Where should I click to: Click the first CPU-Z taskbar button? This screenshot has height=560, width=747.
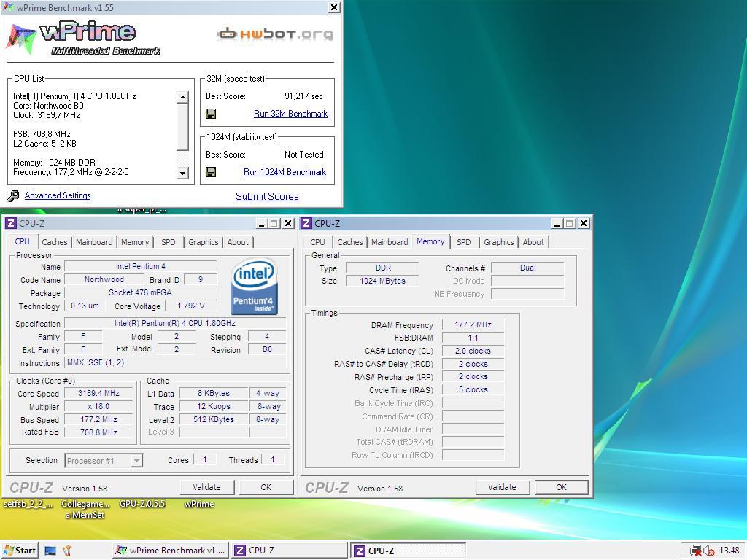[290, 551]
